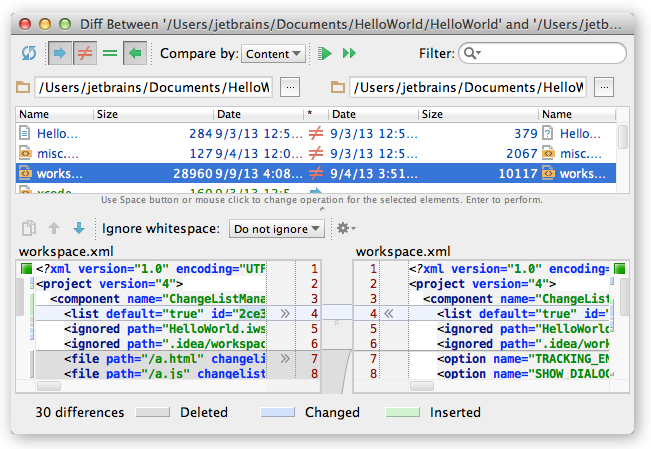Click the size value 2067

pos(521,153)
